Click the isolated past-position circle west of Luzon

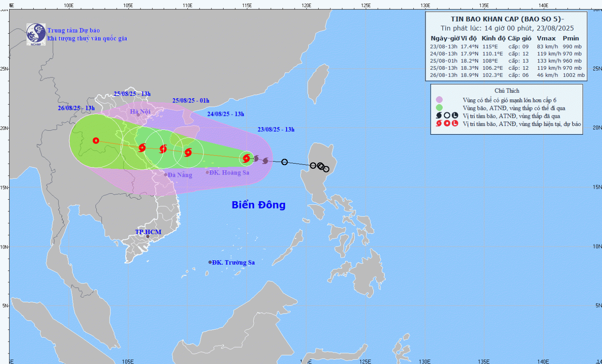click(x=285, y=162)
